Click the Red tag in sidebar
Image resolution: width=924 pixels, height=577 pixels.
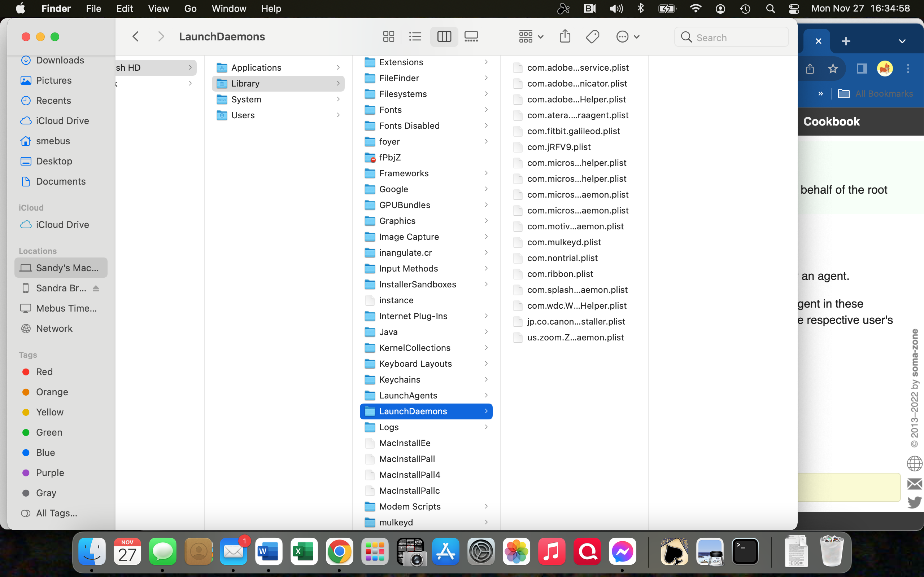click(x=44, y=372)
